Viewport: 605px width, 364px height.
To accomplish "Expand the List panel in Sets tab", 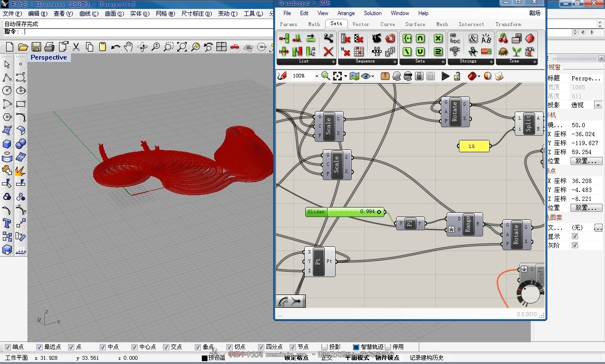I will (x=333, y=62).
